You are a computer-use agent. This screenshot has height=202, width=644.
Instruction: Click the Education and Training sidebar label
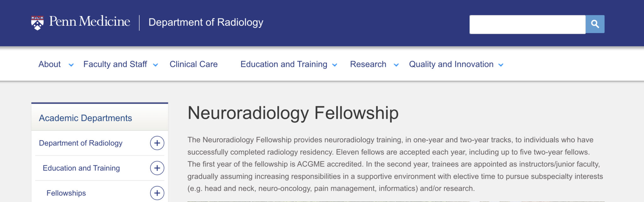(x=81, y=168)
